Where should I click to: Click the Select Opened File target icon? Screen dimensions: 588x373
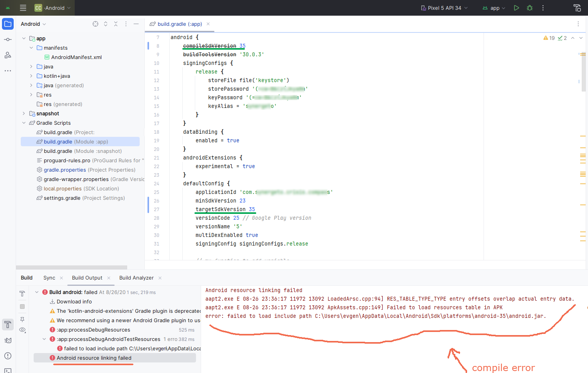pos(95,24)
